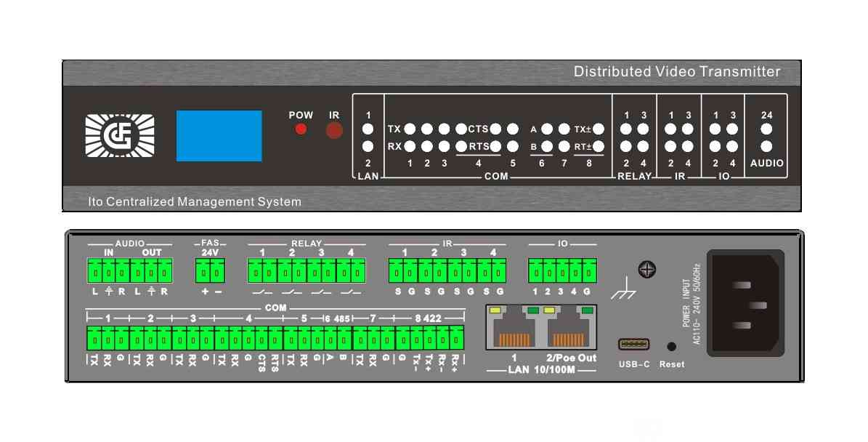The image size is (868, 442).
Task: Click the USB-C port on rear panel
Action: [x=633, y=345]
